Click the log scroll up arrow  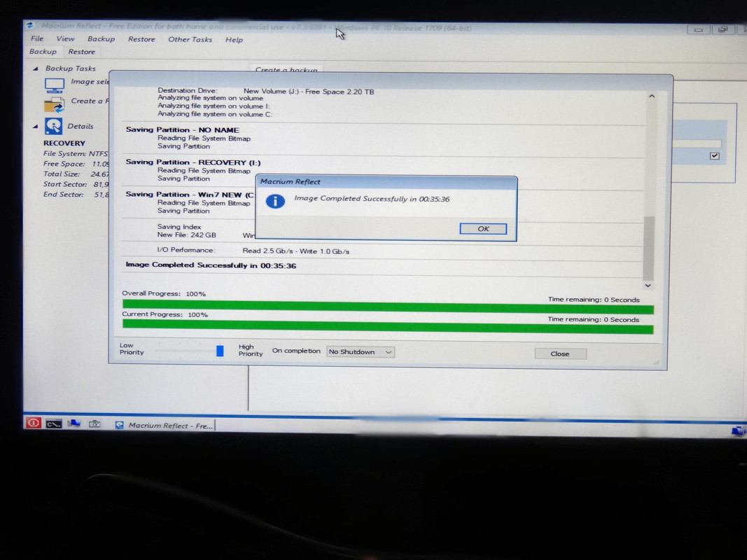point(651,96)
